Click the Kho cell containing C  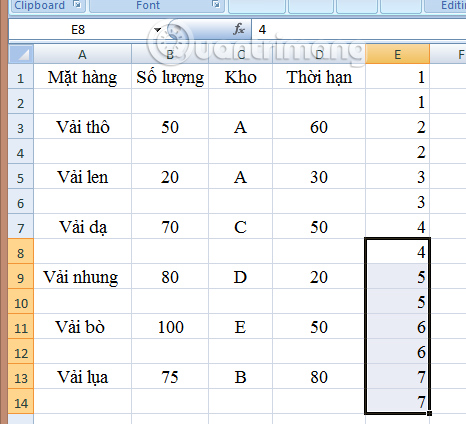click(x=241, y=226)
